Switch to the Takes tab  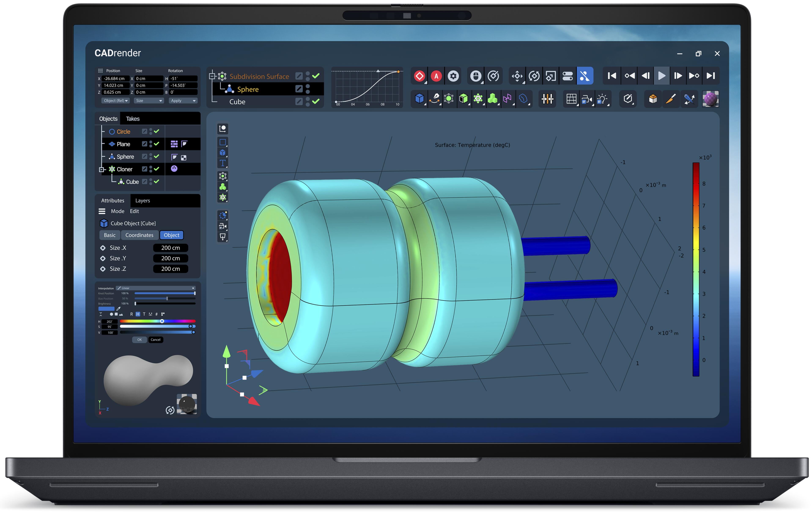133,119
